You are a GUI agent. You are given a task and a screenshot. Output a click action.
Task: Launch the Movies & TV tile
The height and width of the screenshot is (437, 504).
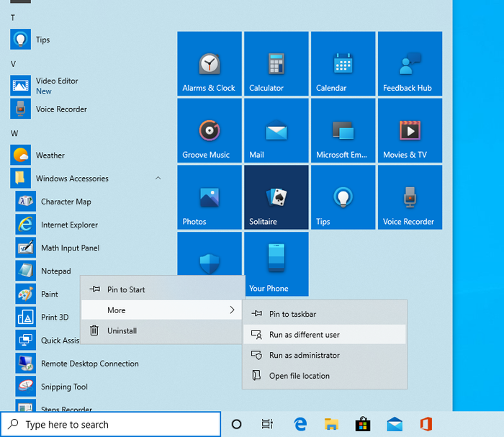point(410,130)
